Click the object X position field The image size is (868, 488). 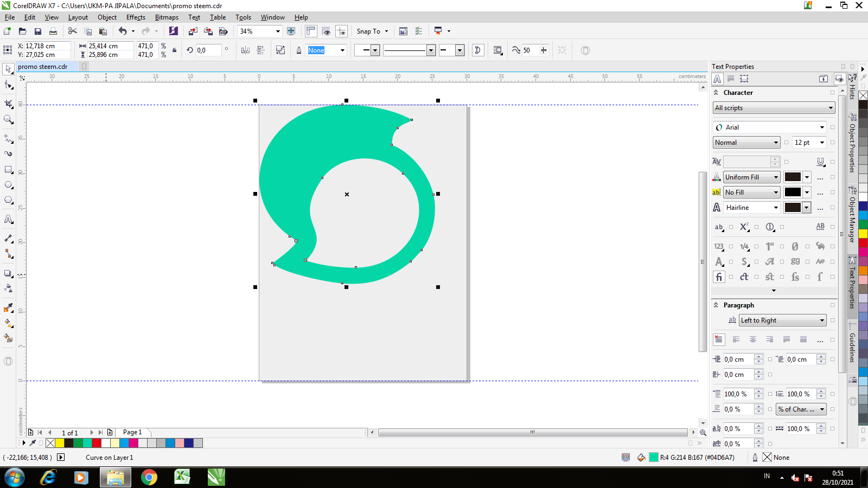pyautogui.click(x=47, y=46)
